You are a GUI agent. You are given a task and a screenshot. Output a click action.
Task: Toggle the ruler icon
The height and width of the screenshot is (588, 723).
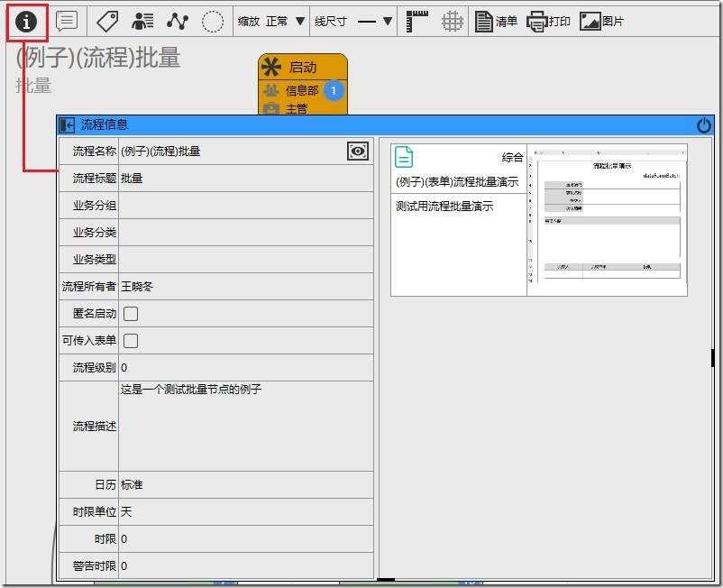tap(416, 22)
